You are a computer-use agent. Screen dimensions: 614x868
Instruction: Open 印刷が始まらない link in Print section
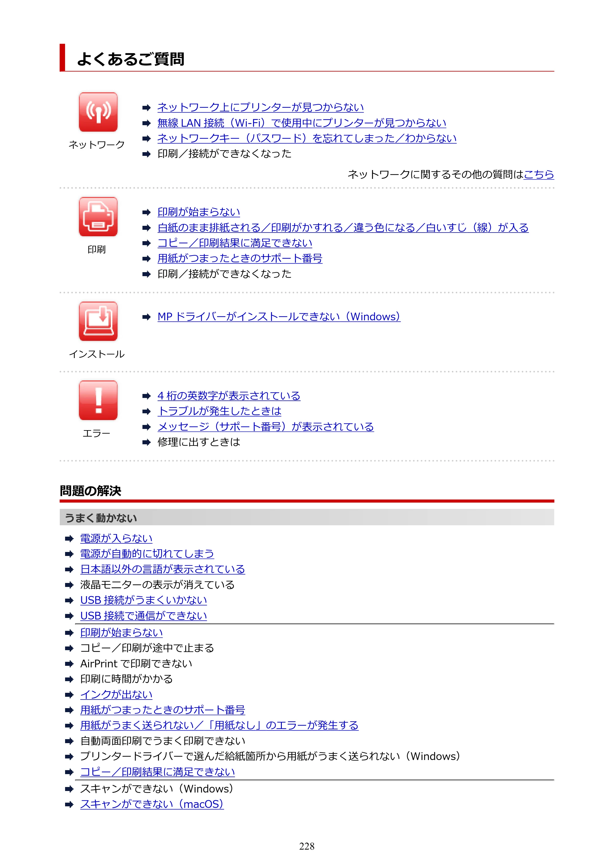pyautogui.click(x=199, y=212)
